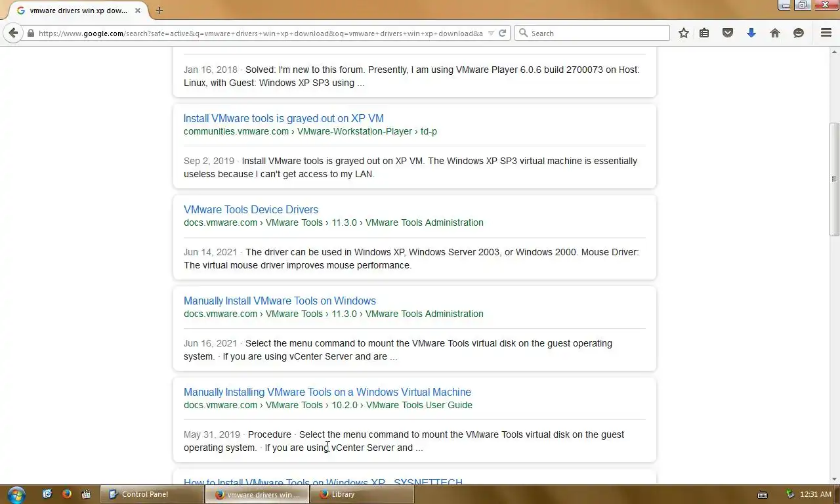840x504 pixels.
Task: Open the media clapperboard quick launch icon
Action: pos(86,494)
